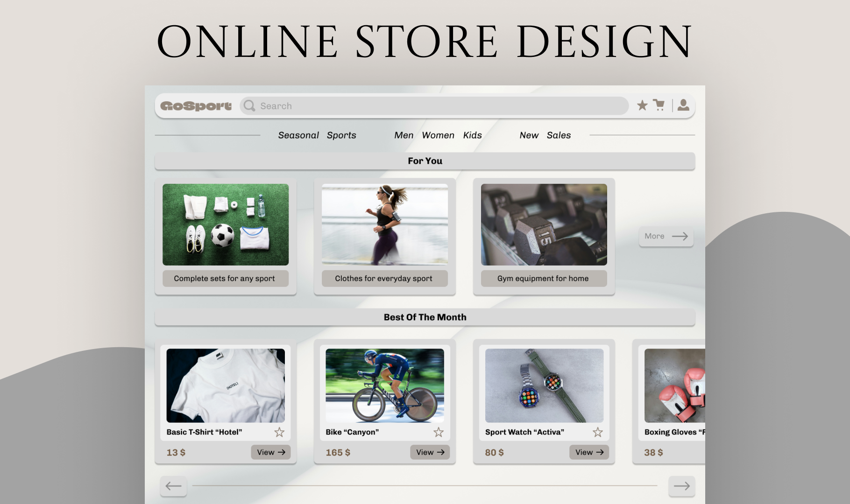Click the search magnifier icon

coord(249,105)
